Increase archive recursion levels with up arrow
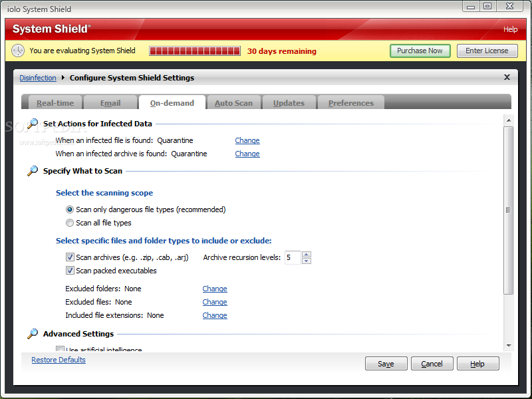 click(x=307, y=254)
